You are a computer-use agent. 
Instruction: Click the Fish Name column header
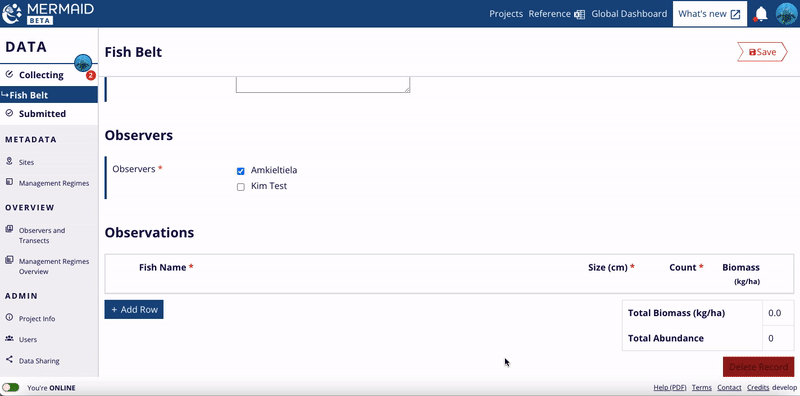(x=166, y=267)
